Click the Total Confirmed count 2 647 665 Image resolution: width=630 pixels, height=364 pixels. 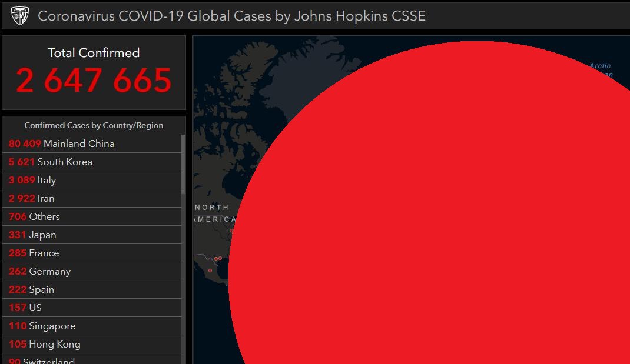(x=94, y=80)
